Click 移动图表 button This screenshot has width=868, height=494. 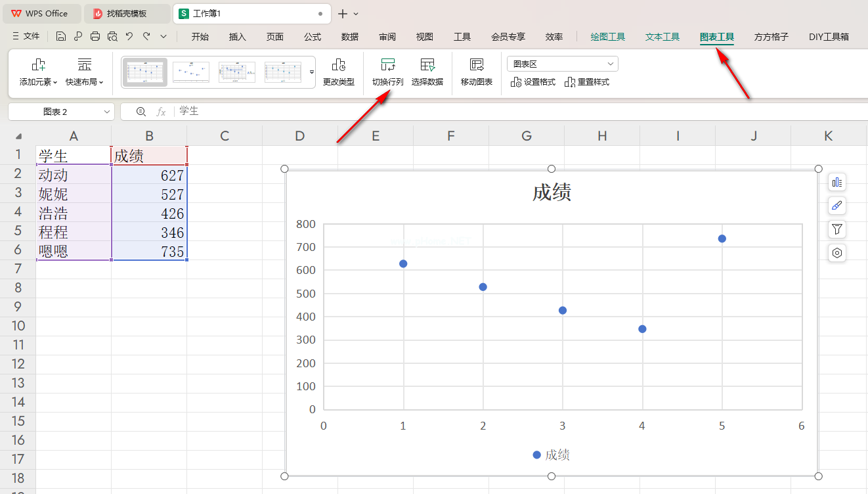coord(477,73)
